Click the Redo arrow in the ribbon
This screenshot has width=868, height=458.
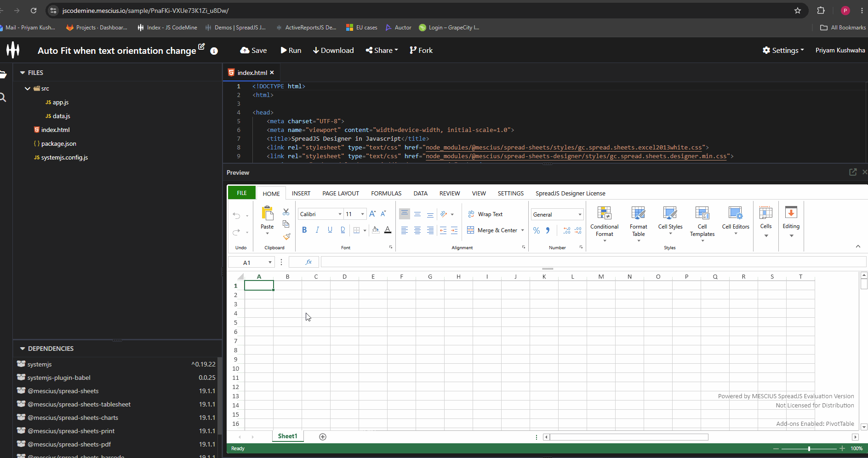[x=236, y=232]
